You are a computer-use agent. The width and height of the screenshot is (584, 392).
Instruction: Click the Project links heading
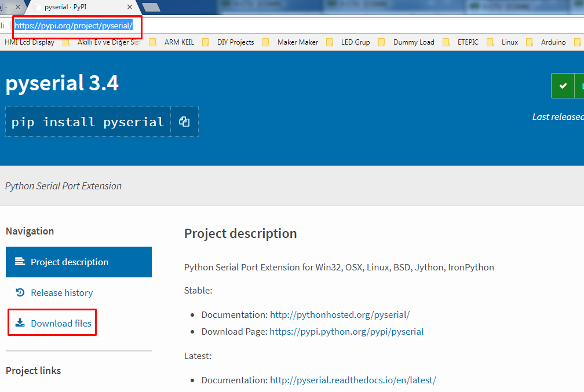click(x=33, y=371)
